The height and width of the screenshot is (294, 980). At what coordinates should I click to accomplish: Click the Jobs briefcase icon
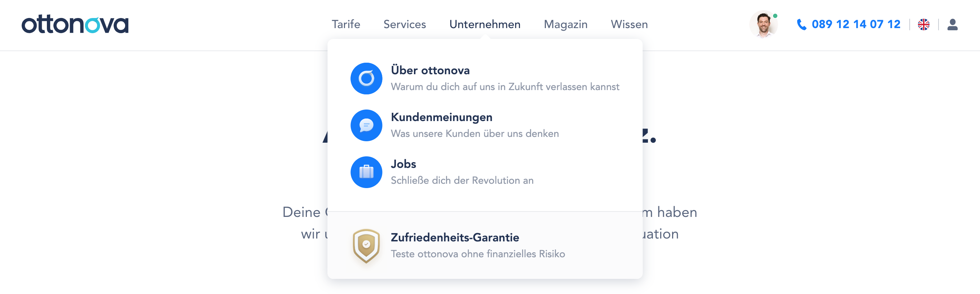[366, 172]
